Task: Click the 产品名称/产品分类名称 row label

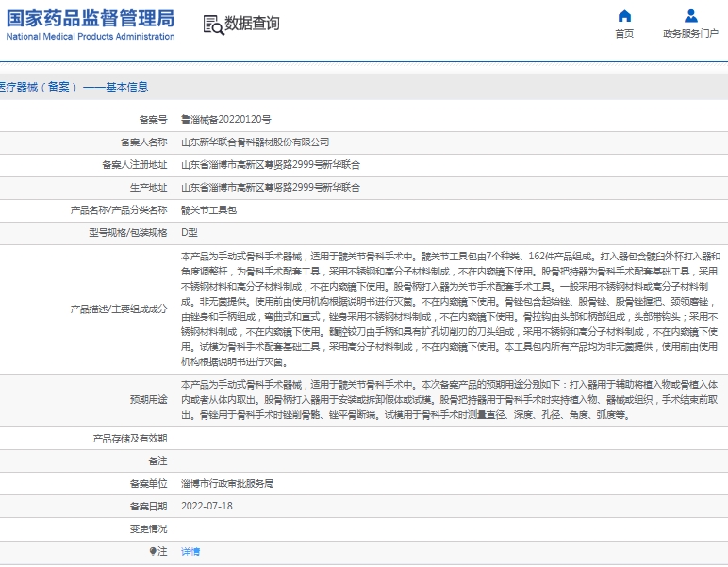Action: click(x=119, y=210)
